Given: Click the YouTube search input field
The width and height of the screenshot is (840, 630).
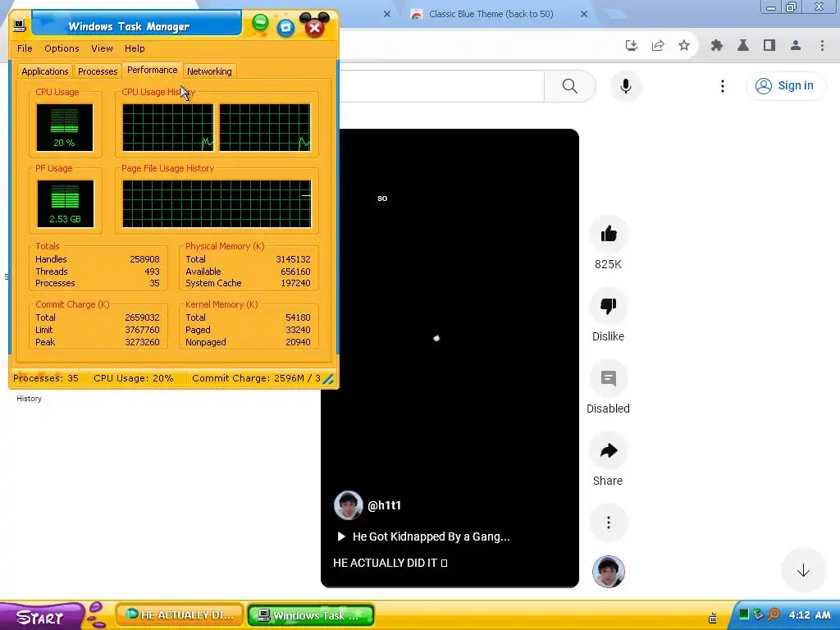Looking at the screenshot, I should click(x=442, y=85).
